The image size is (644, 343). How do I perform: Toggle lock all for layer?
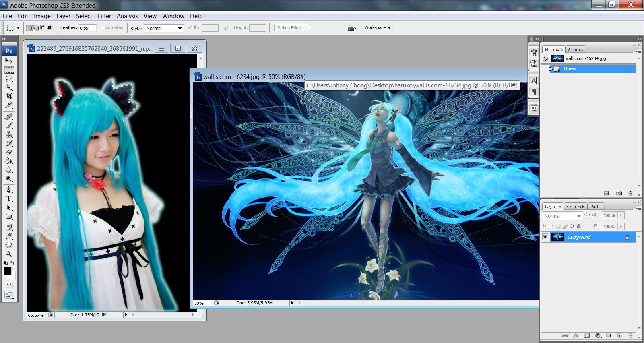578,226
